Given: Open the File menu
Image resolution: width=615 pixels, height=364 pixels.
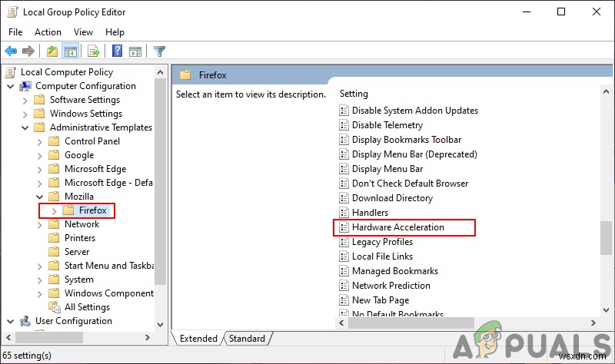Looking at the screenshot, I should coord(15,32).
